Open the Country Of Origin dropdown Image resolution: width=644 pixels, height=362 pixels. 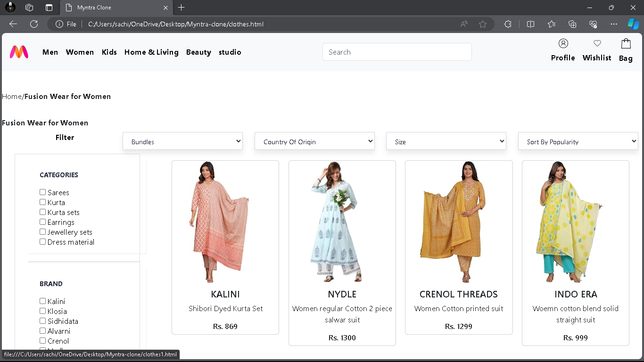[x=314, y=141]
